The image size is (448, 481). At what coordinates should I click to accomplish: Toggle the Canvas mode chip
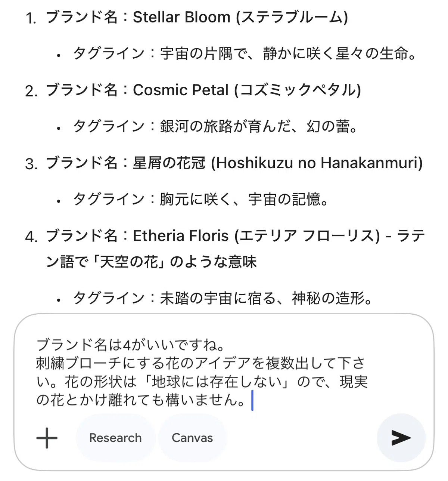point(192,438)
